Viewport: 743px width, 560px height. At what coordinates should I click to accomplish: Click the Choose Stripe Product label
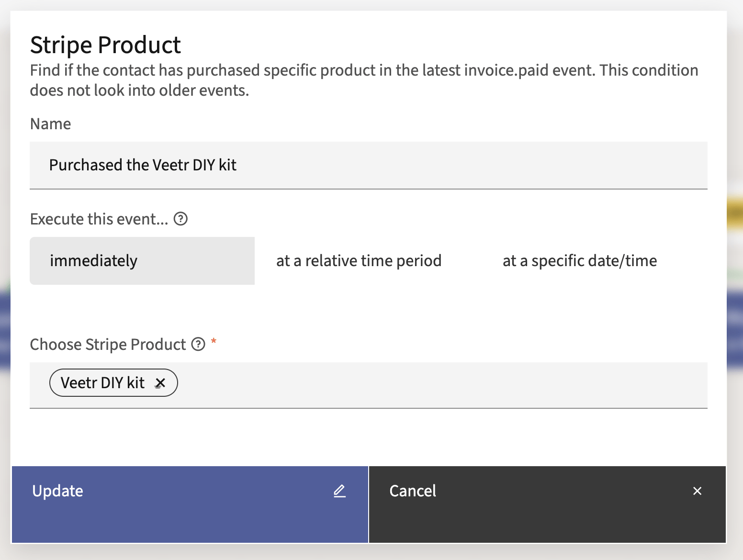pos(108,345)
